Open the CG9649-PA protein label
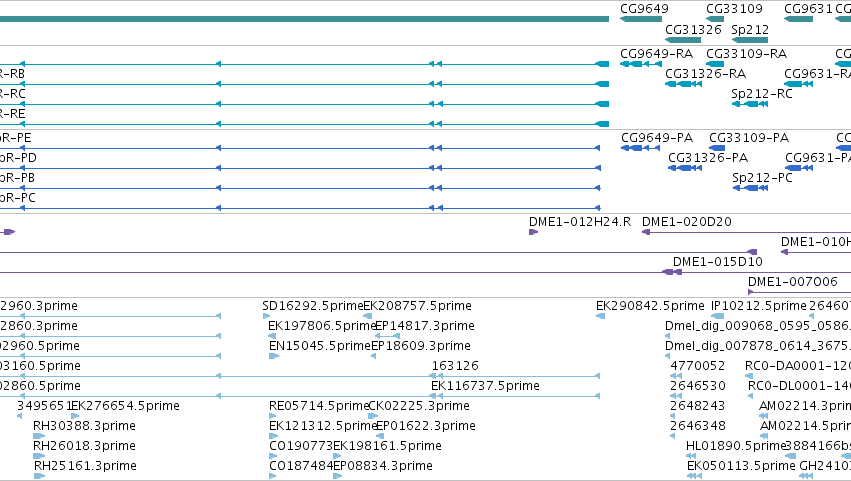Image resolution: width=851 pixels, height=481 pixels. click(657, 138)
